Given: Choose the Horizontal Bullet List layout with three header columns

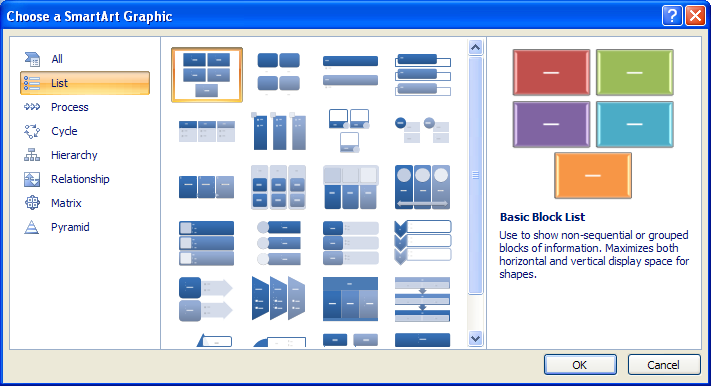Looking at the screenshot, I should click(x=207, y=132).
